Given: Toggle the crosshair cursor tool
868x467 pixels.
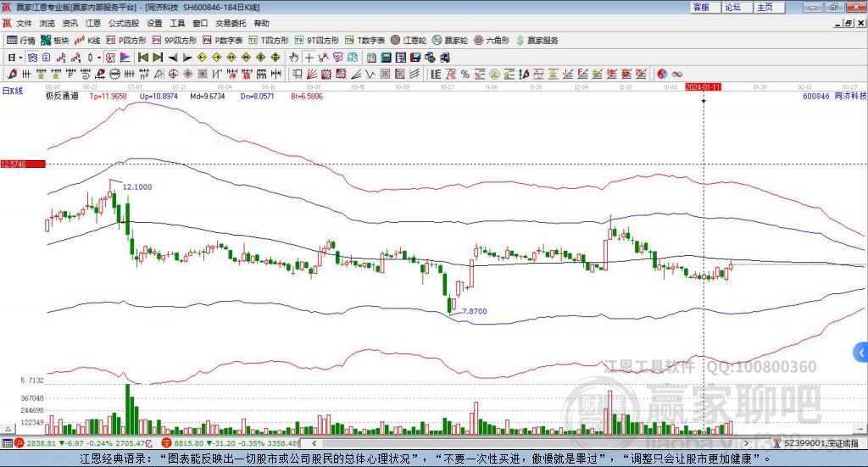Looking at the screenshot, I should point(309,58).
